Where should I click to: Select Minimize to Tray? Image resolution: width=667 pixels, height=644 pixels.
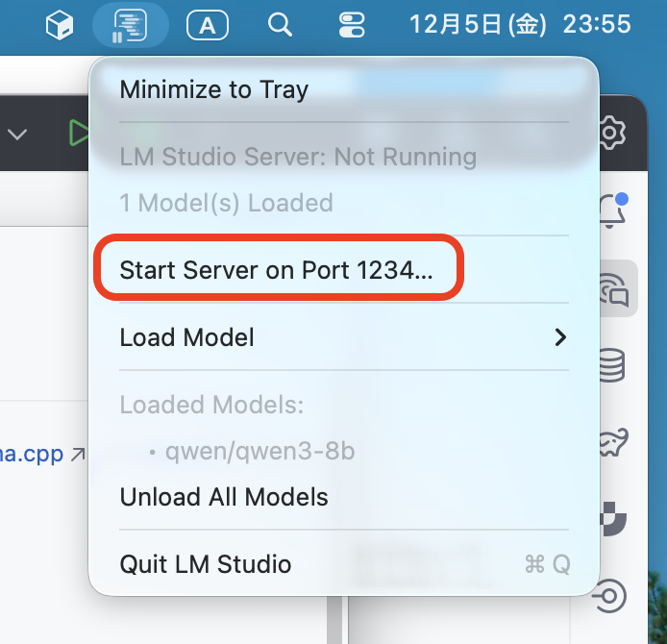click(x=213, y=90)
